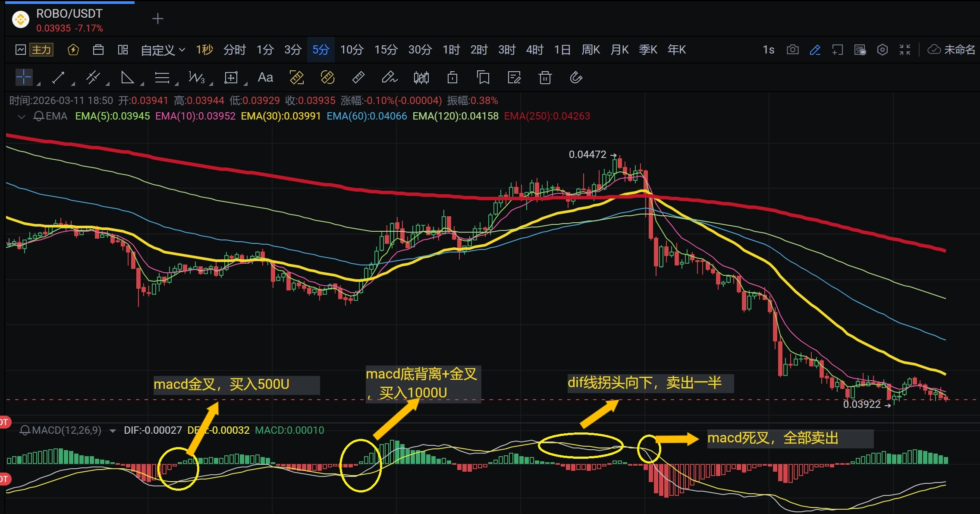The width and height of the screenshot is (980, 514).
Task: Switch to the 15分 timeframe
Action: 386,50
